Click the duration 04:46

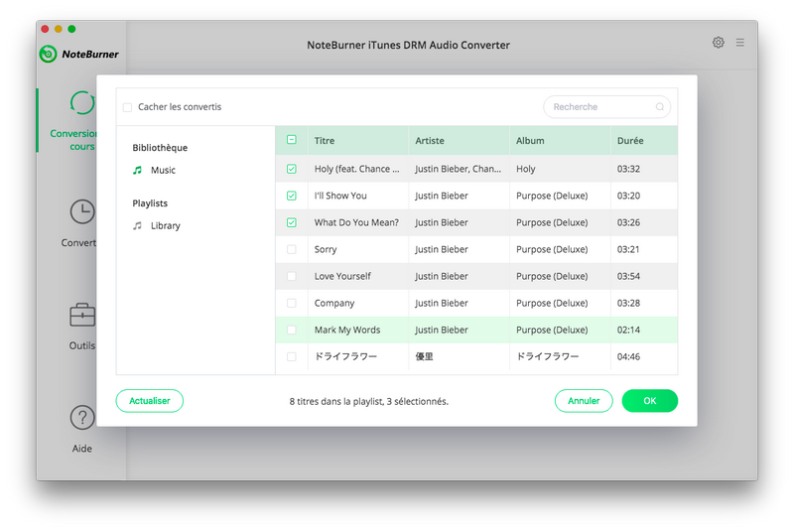[x=628, y=357]
